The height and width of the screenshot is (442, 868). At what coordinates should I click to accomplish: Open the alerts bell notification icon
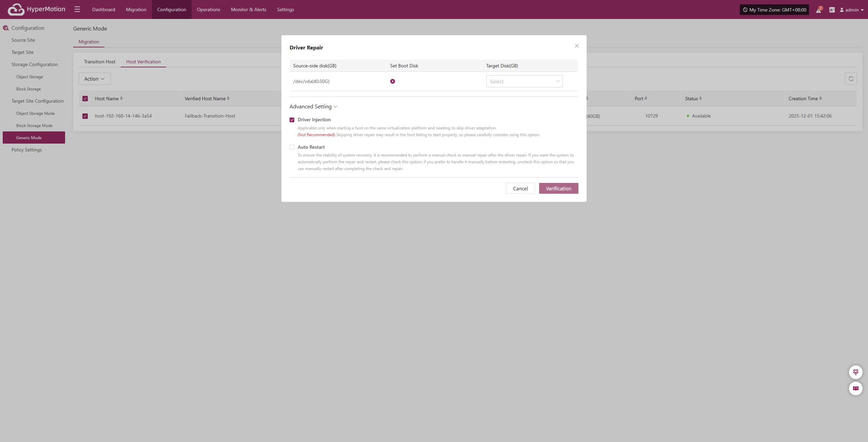(818, 10)
